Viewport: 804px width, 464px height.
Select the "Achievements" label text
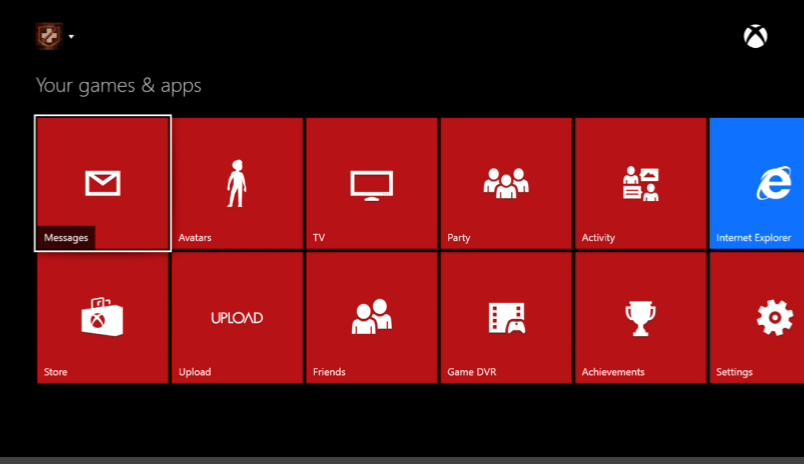pos(613,372)
